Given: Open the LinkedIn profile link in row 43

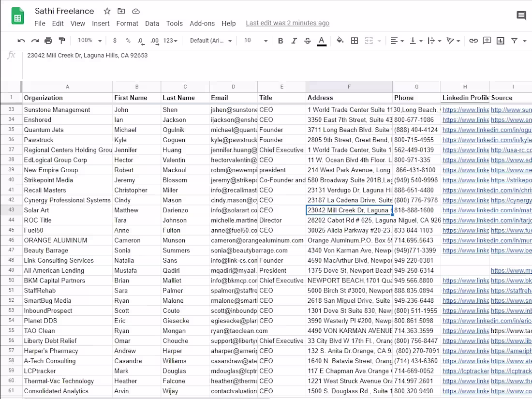Looking at the screenshot, I should coord(465,210).
